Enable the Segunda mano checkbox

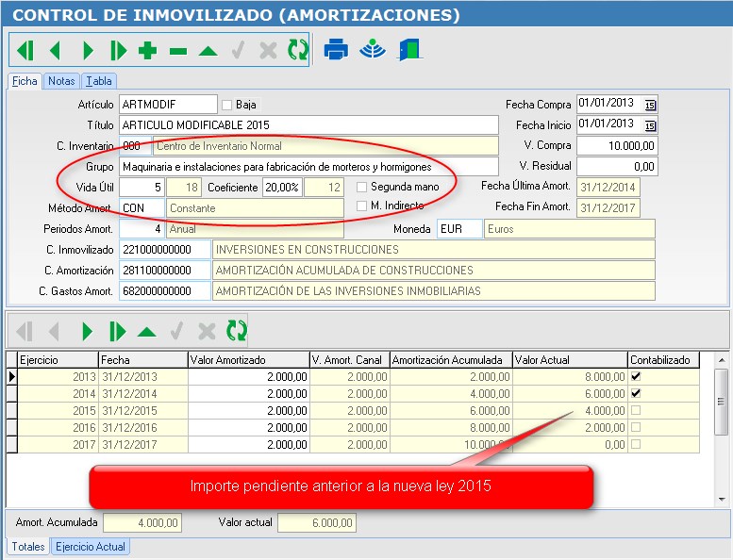click(x=361, y=188)
